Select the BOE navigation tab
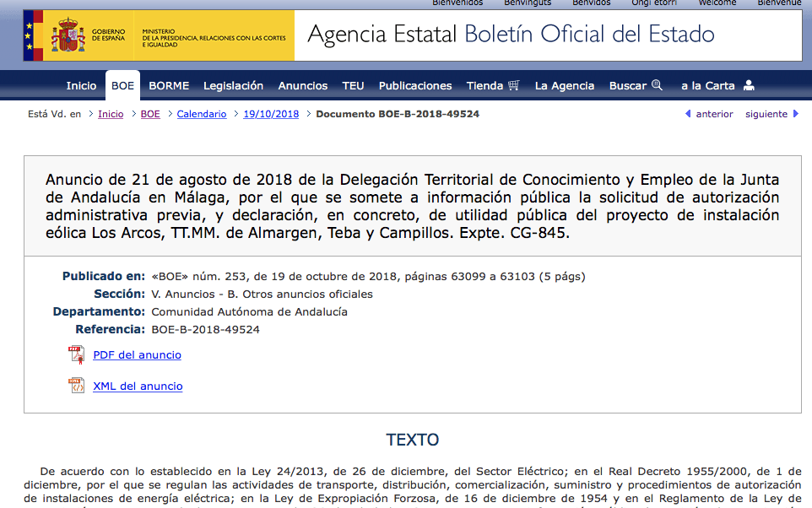 pos(122,85)
